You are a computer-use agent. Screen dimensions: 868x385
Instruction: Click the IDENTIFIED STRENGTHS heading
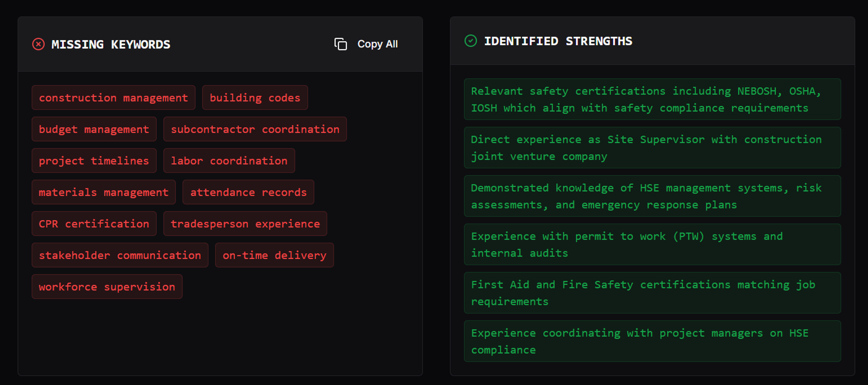tap(558, 41)
